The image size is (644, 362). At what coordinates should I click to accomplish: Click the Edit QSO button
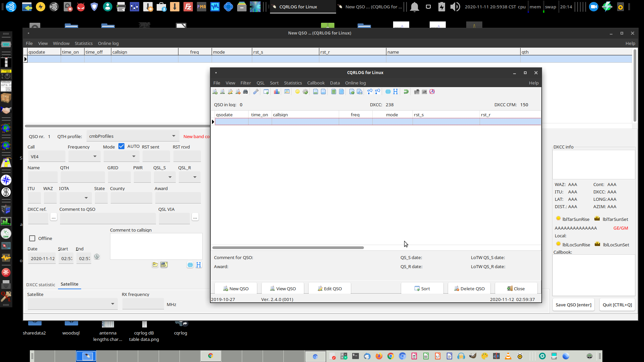click(x=330, y=289)
